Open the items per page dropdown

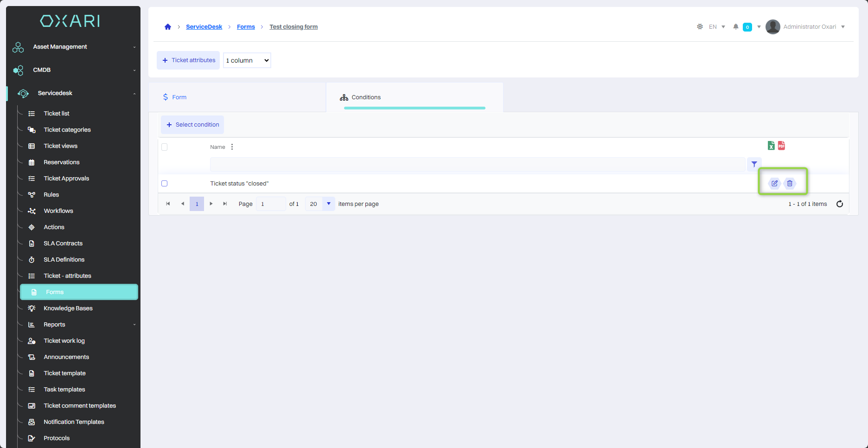(x=329, y=204)
